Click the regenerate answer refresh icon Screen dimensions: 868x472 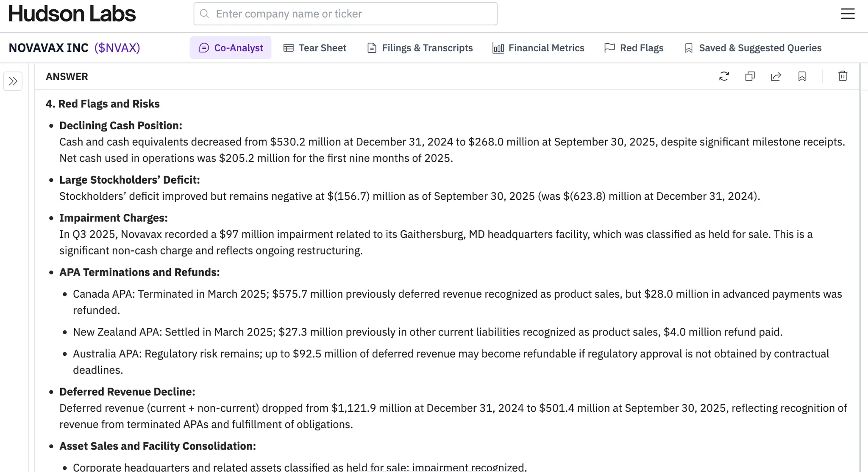coord(724,76)
